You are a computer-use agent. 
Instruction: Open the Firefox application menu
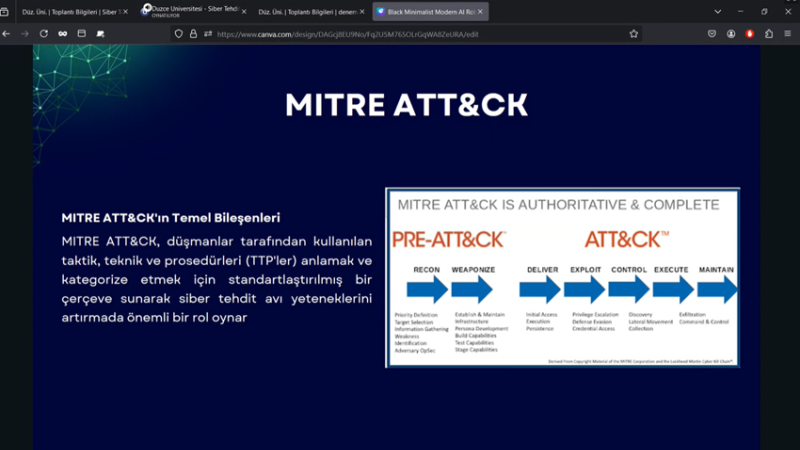pyautogui.click(x=788, y=34)
